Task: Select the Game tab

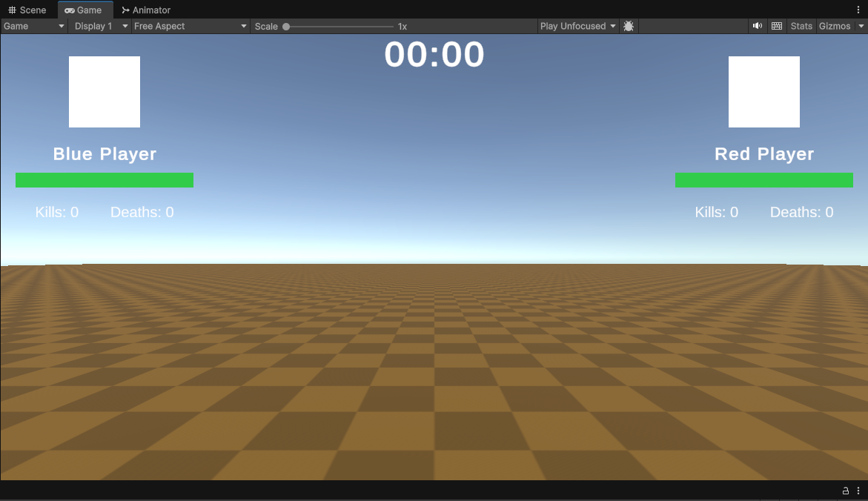Action: tap(84, 10)
